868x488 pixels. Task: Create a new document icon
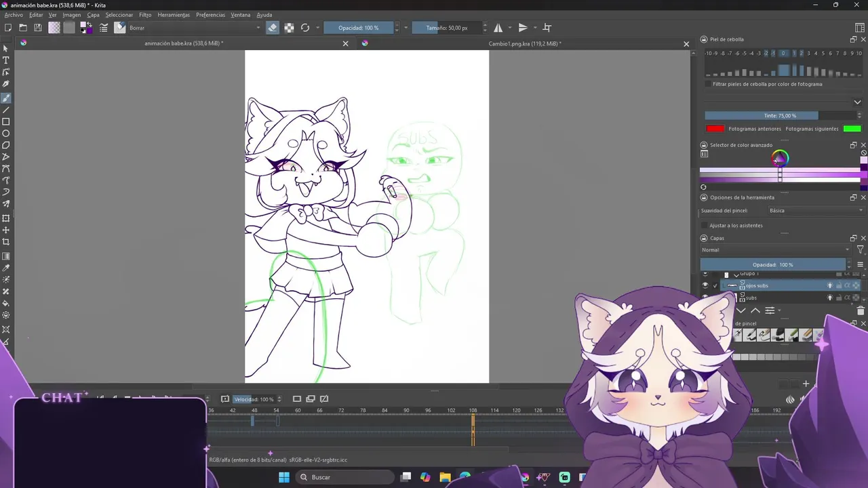coord(8,28)
